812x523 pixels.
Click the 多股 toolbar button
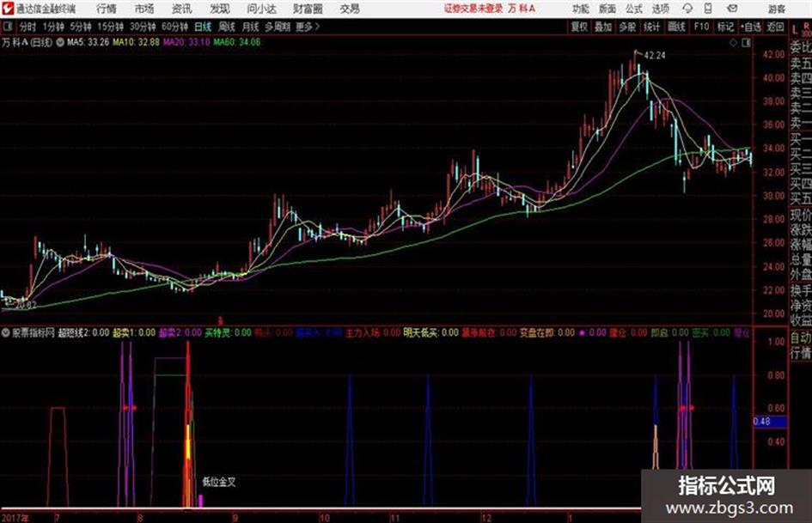click(x=627, y=27)
